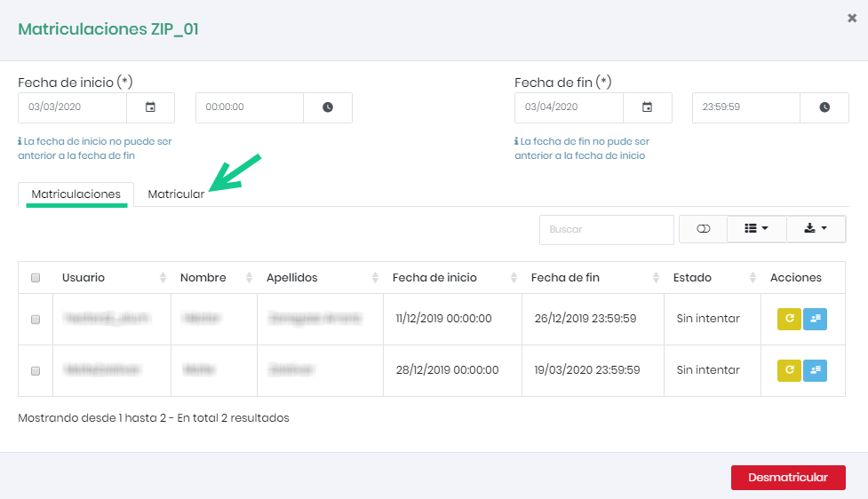Expand the columns list dropdown
The image size is (868, 499).
(756, 229)
